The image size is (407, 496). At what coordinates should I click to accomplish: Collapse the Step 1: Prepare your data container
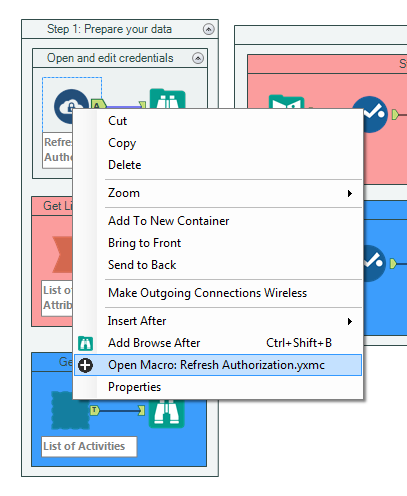[209, 29]
